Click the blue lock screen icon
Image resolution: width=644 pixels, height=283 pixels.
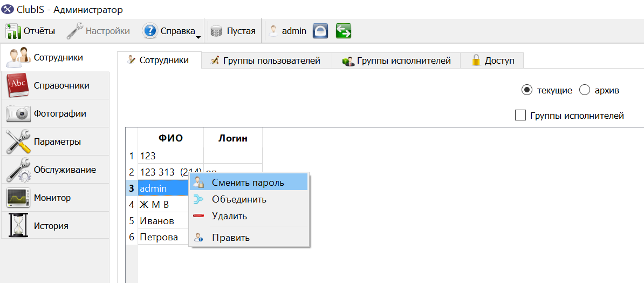click(x=320, y=31)
